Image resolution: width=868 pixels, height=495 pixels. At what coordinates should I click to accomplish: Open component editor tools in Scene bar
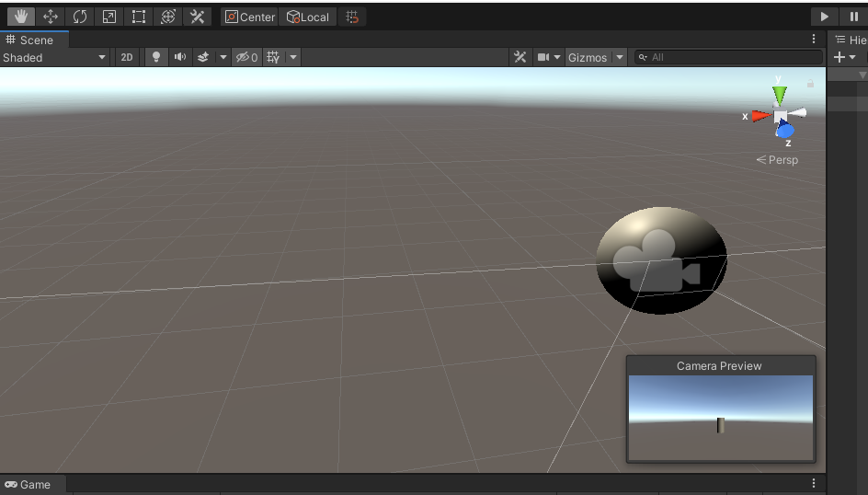tap(520, 57)
